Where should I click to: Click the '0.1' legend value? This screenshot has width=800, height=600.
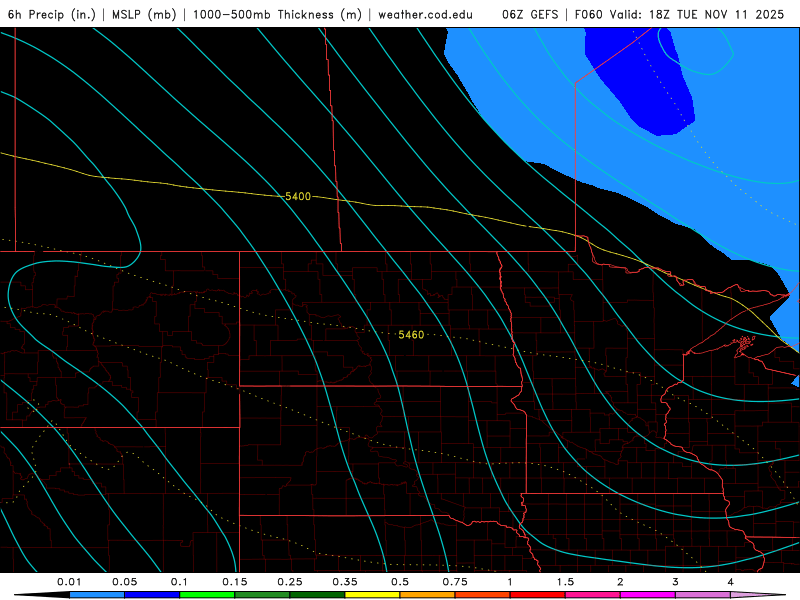[x=179, y=582]
